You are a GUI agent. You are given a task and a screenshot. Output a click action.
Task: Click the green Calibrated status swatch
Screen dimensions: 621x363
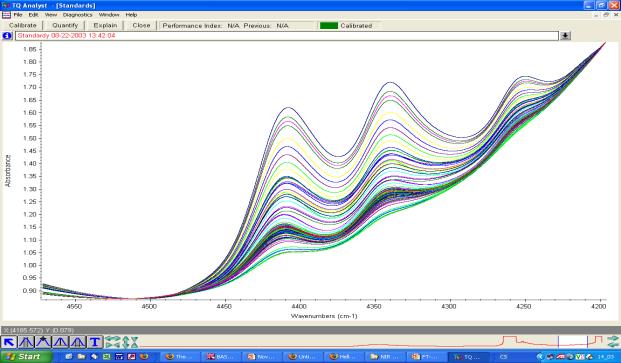tap(329, 26)
